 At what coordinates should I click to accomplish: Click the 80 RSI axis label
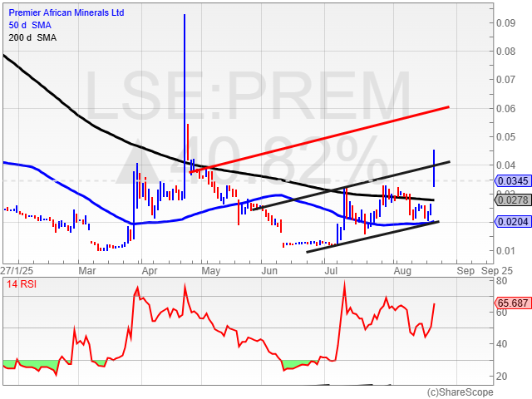point(501,281)
